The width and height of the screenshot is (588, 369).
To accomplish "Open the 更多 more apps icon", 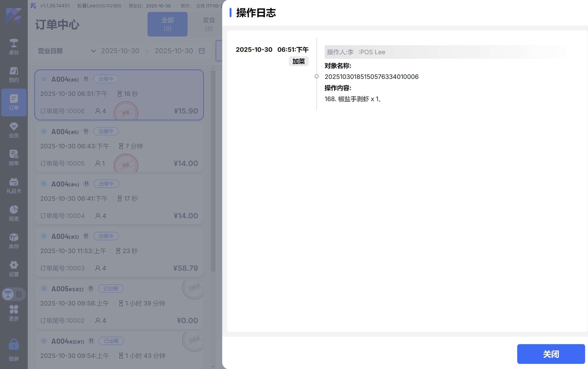I will pyautogui.click(x=14, y=313).
